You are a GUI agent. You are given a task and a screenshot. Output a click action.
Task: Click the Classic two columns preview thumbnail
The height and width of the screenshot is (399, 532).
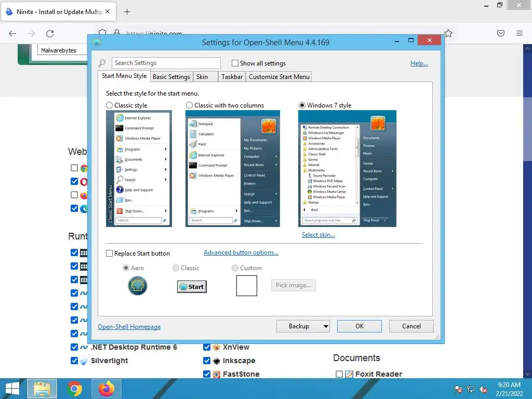(x=232, y=169)
